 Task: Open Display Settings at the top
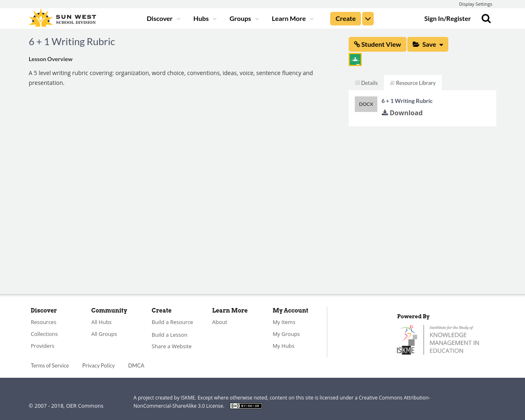[x=475, y=4]
